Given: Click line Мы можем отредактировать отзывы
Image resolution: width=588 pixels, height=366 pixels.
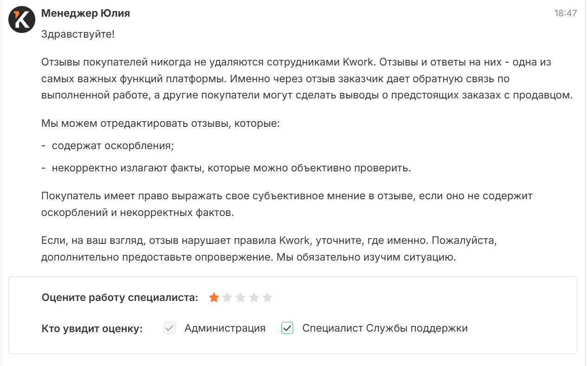Looking at the screenshot, I should pyautogui.click(x=160, y=124).
